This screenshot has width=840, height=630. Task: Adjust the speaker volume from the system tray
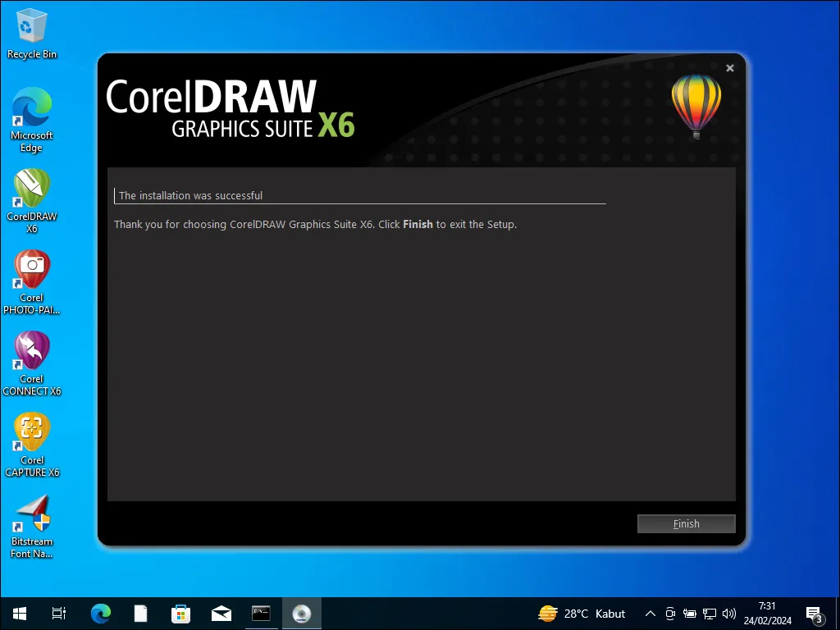pyautogui.click(x=729, y=613)
